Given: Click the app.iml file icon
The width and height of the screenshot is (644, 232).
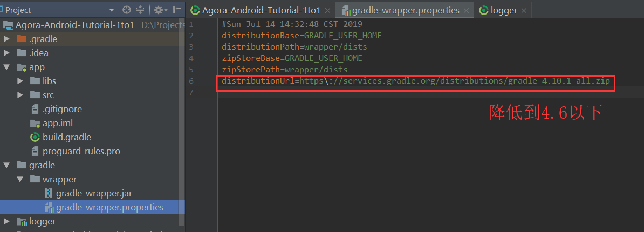Looking at the screenshot, I should tap(35, 123).
